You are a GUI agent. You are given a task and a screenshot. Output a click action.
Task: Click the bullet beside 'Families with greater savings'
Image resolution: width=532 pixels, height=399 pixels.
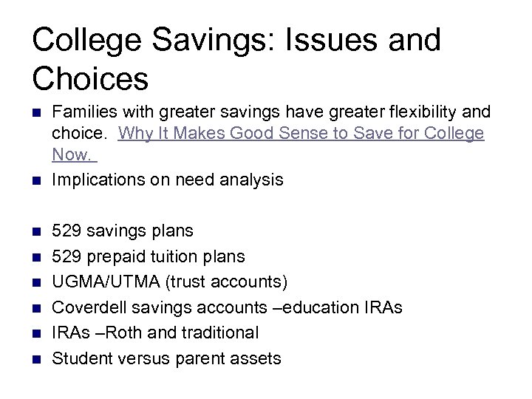(35, 113)
